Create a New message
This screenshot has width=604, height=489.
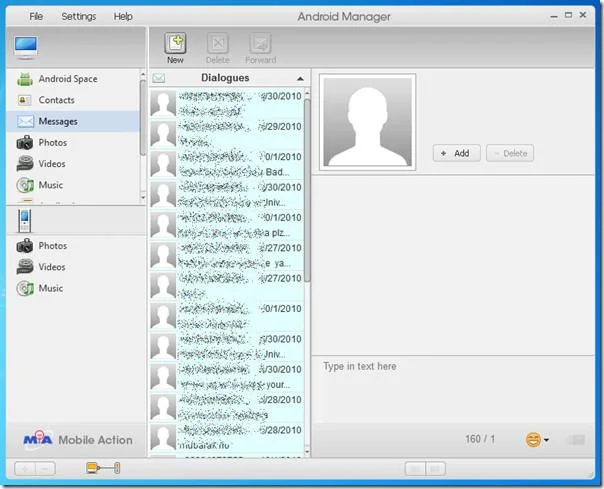(x=175, y=48)
